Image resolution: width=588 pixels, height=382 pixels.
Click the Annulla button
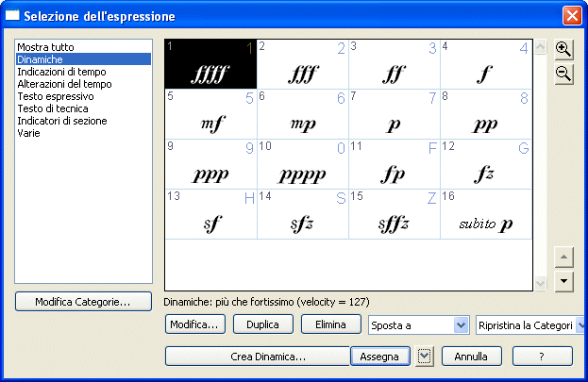pos(471,357)
